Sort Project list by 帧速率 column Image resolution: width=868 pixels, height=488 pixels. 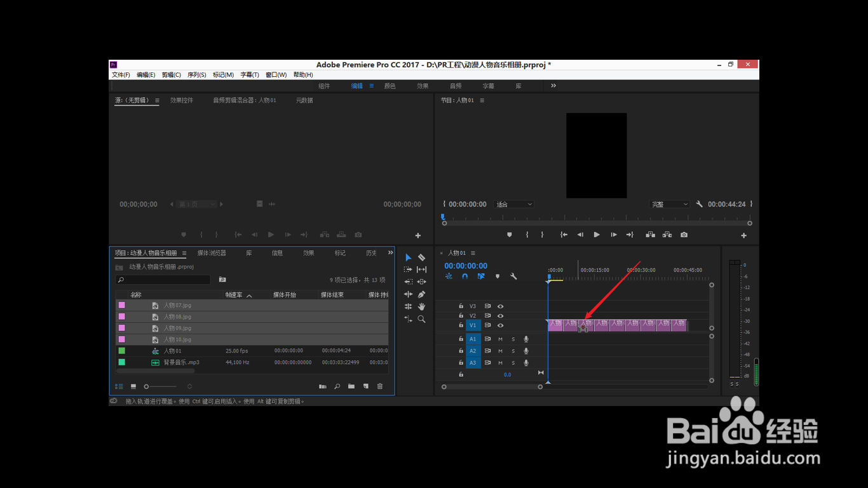coord(234,295)
